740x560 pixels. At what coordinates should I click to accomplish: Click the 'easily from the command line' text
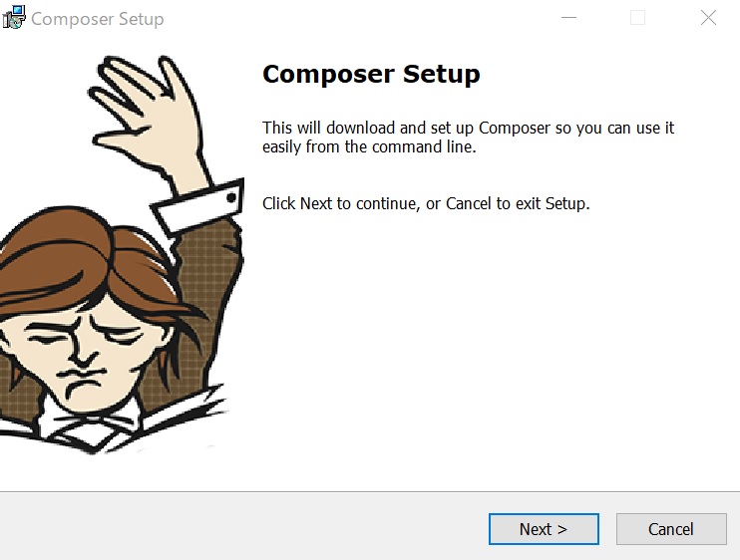369,146
